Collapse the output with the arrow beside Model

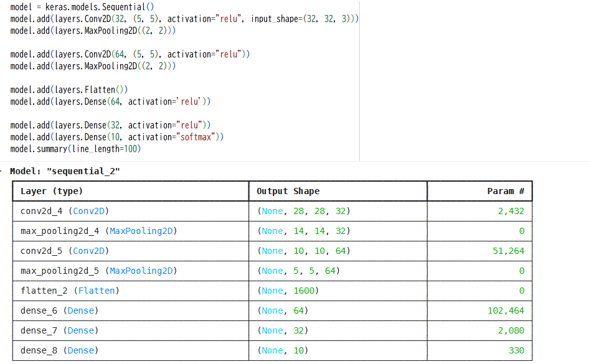[2, 171]
